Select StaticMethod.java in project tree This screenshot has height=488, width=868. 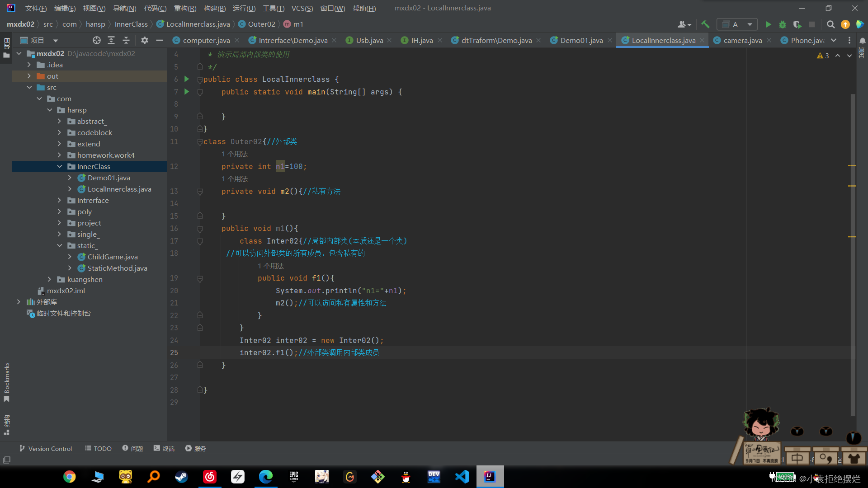[x=117, y=268]
